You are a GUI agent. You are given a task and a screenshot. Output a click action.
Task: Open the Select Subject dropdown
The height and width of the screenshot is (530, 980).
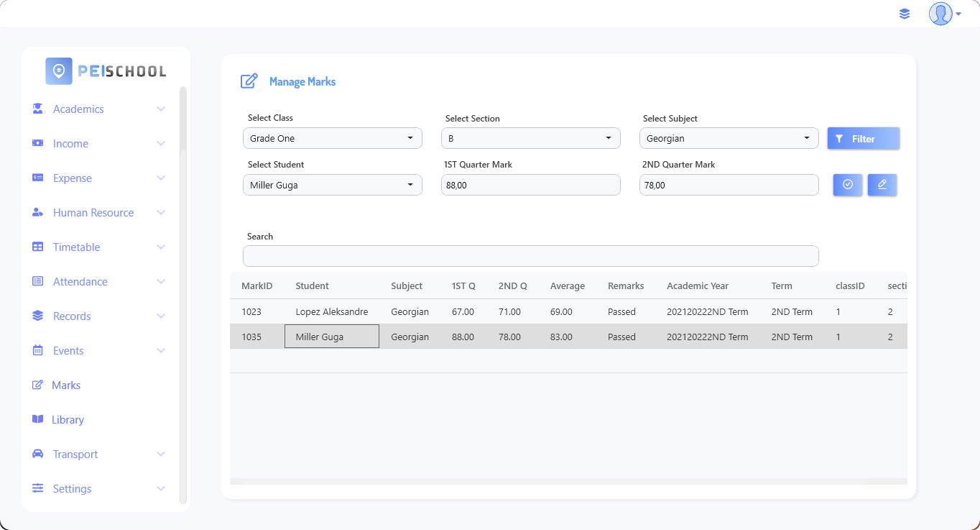pos(729,138)
